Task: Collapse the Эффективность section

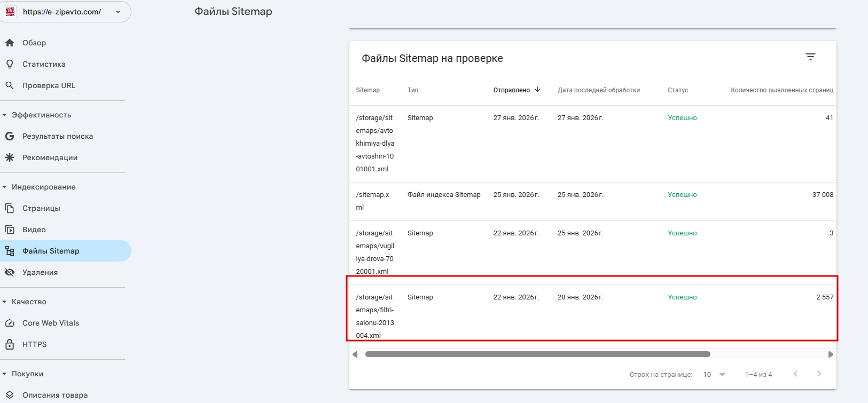Action: coord(5,115)
